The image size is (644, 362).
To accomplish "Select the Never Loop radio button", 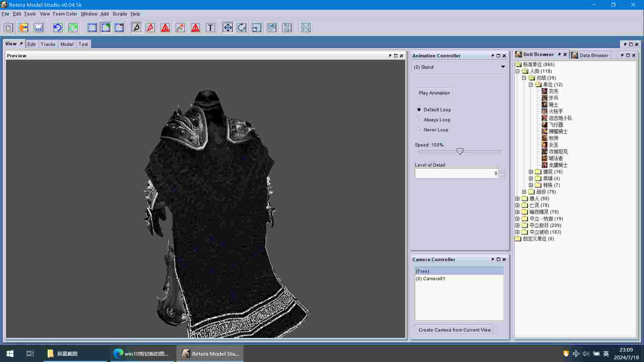I will click(419, 130).
